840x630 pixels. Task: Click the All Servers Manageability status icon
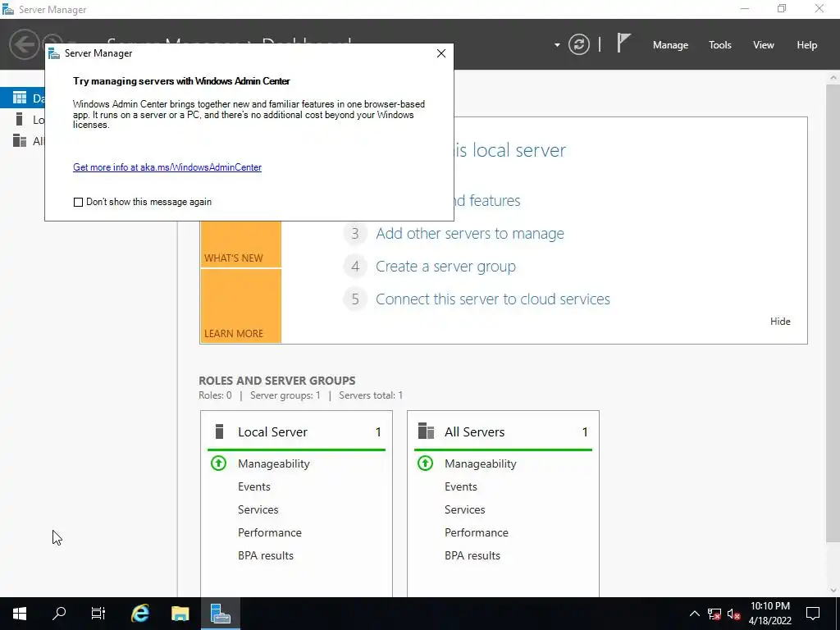tap(426, 463)
